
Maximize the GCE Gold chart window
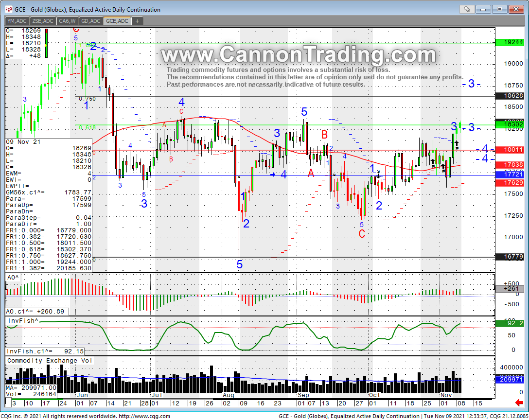point(500,9)
